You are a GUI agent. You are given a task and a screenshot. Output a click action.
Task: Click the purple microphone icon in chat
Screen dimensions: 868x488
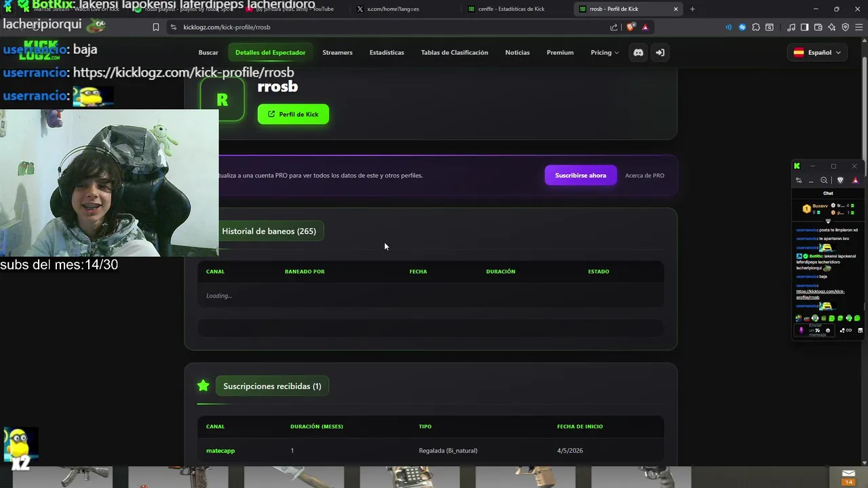802,331
